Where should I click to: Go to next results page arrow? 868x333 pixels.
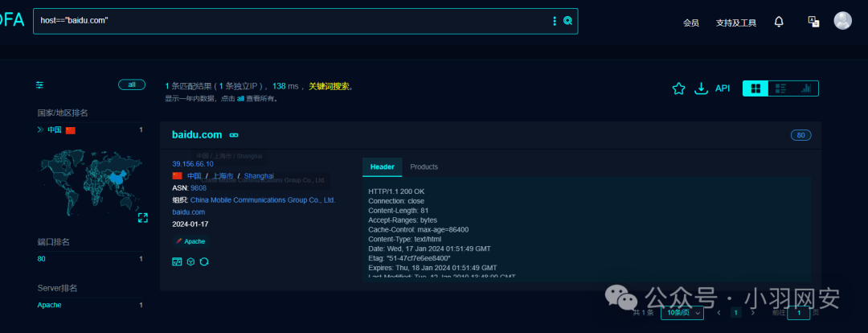(x=752, y=313)
